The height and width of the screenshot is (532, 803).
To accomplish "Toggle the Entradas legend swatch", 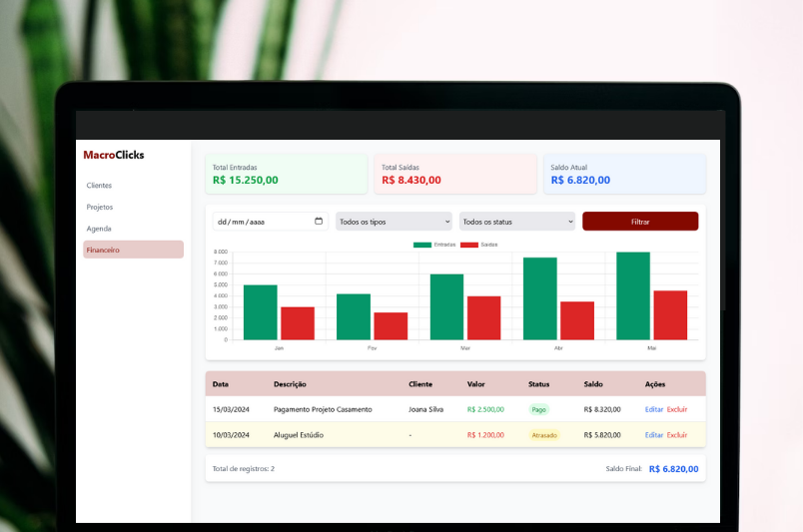I will (422, 245).
